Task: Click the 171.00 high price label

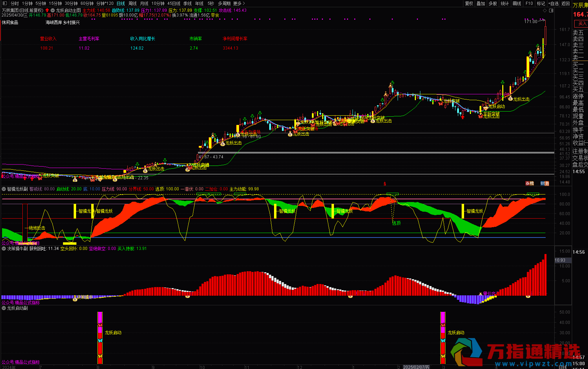Action: tap(531, 22)
